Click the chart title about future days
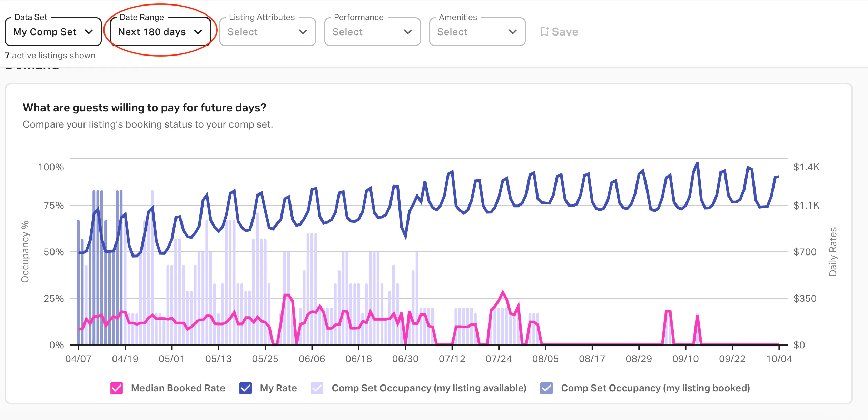 tap(145, 108)
